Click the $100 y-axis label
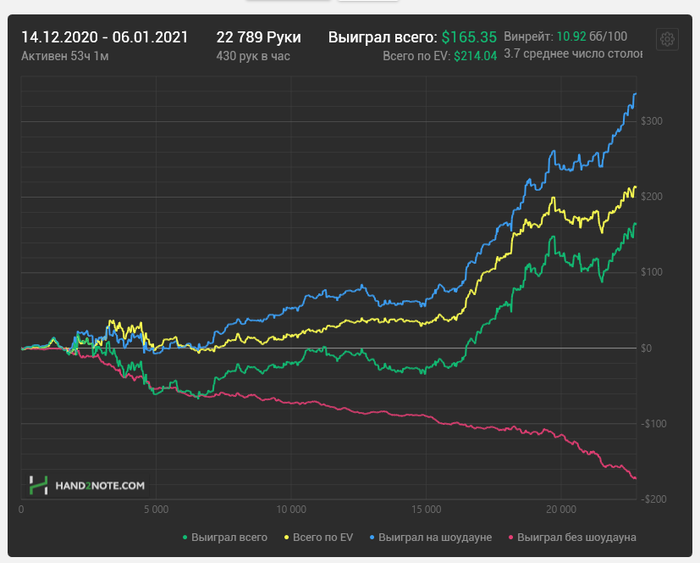Screen dimensions: 700x563 (x=651, y=272)
